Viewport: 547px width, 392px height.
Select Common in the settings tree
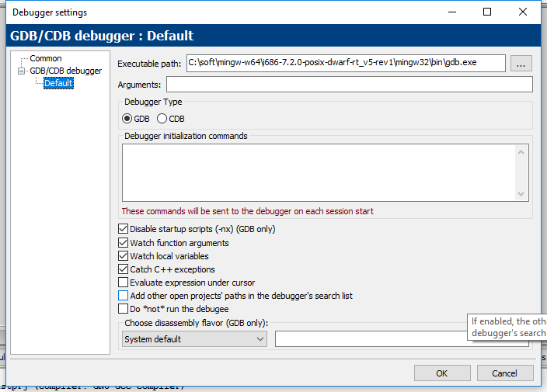tap(45, 58)
